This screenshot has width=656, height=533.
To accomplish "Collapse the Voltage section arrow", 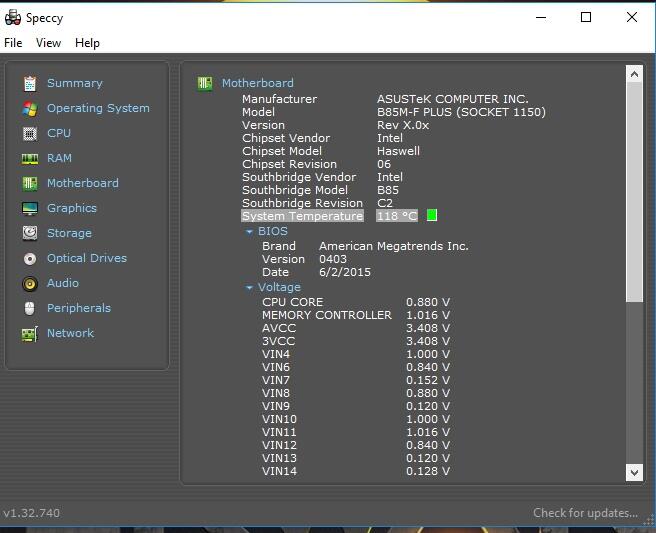I will tap(249, 288).
